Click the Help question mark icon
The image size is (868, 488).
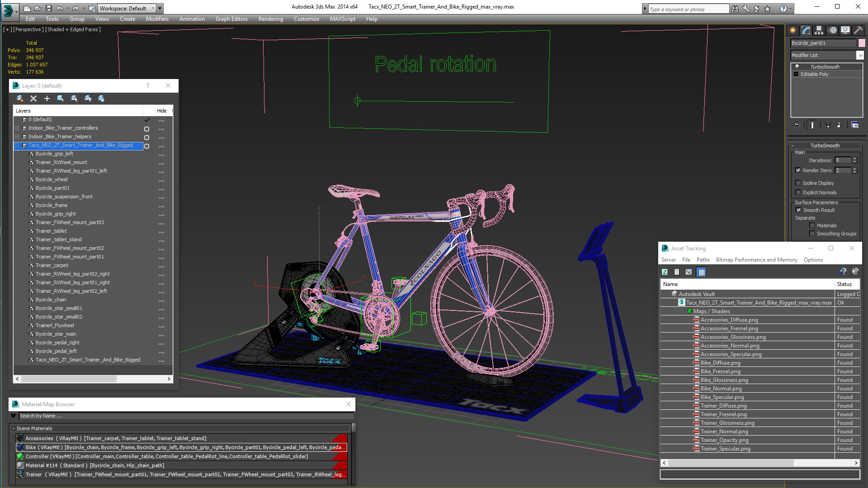pyautogui.click(x=783, y=9)
